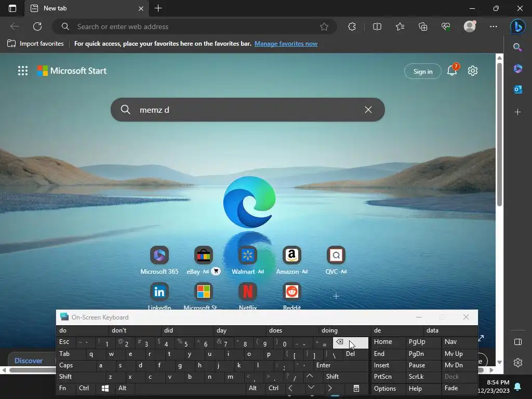Toggle the left Alt key

tap(126, 388)
